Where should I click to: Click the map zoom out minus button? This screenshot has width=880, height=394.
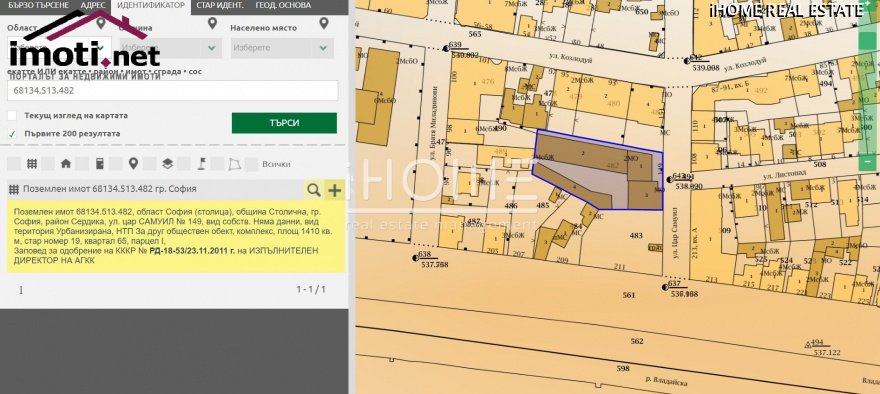[867, 163]
